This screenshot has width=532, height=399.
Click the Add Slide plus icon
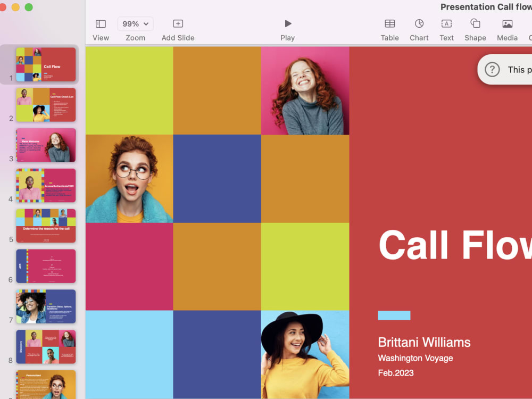[x=178, y=23]
